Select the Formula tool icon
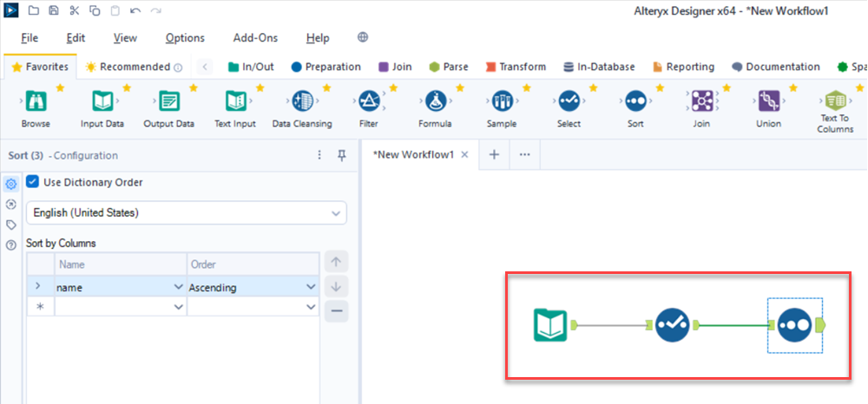Screen dimensions: 868x404 [435, 102]
